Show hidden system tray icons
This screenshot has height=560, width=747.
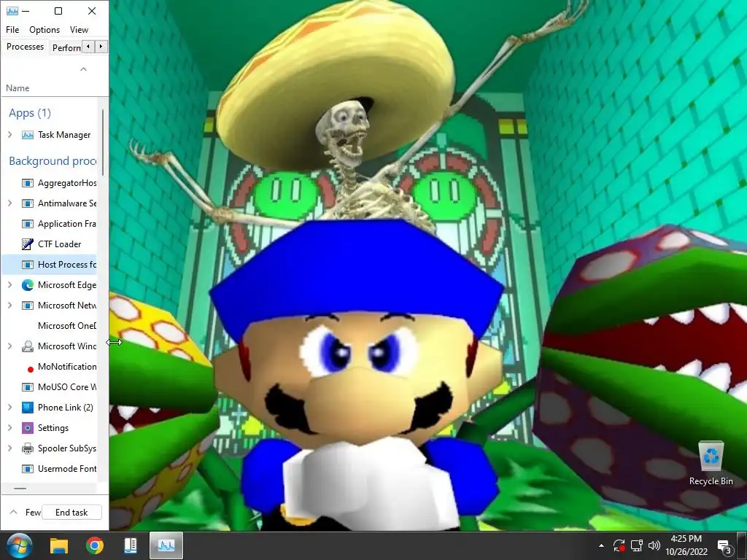[601, 545]
